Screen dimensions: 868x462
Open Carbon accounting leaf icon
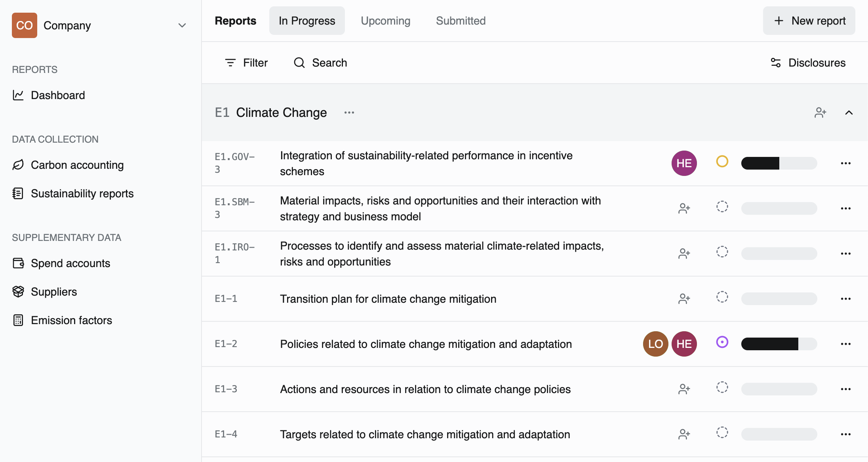tap(18, 165)
